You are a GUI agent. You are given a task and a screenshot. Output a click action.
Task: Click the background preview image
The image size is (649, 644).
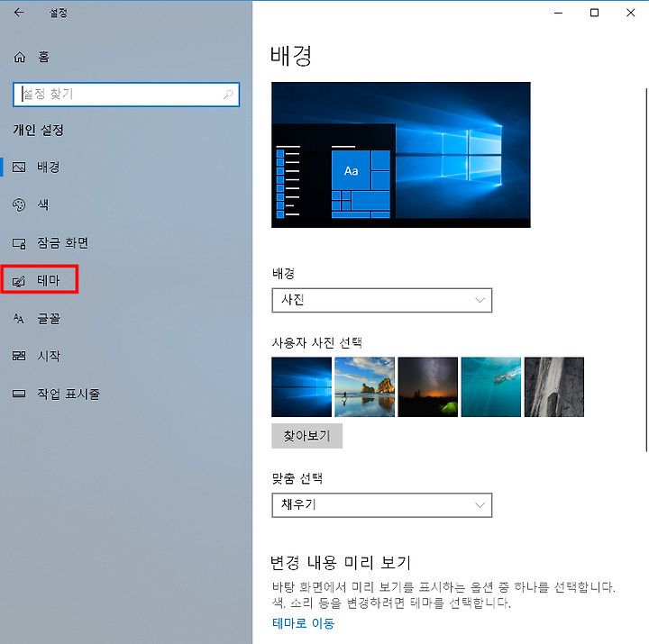[400, 155]
